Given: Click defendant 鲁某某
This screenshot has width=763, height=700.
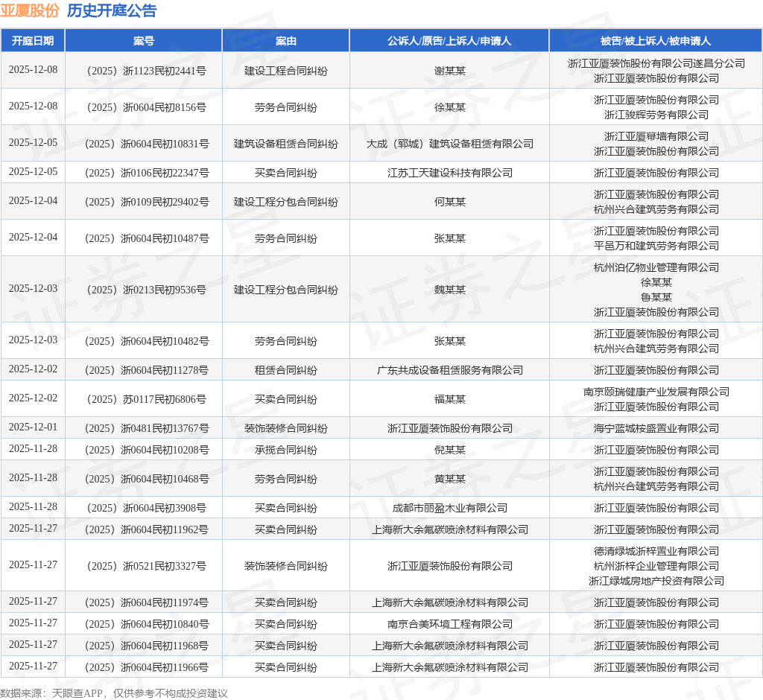Looking at the screenshot, I should (656, 297).
